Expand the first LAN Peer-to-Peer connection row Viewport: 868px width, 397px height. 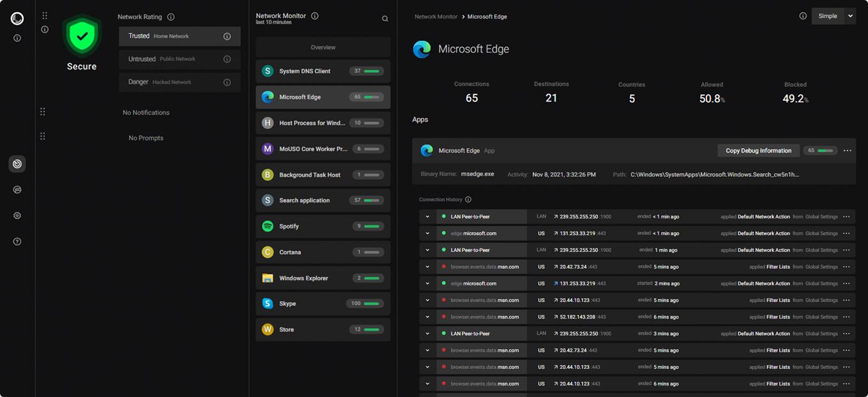click(427, 217)
